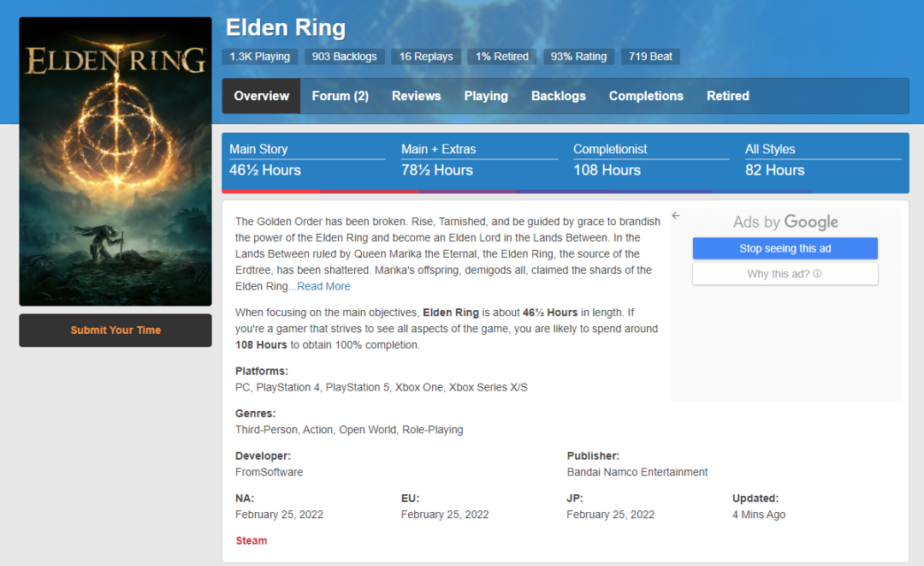This screenshot has width=924, height=566.
Task: Click the back arrow in the ad panel
Action: (676, 216)
